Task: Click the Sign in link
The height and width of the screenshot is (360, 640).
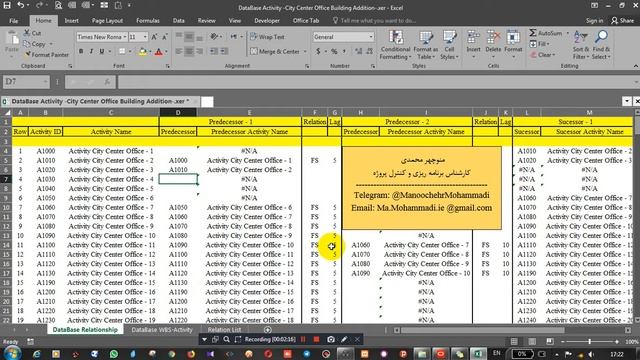Action: 594,20
